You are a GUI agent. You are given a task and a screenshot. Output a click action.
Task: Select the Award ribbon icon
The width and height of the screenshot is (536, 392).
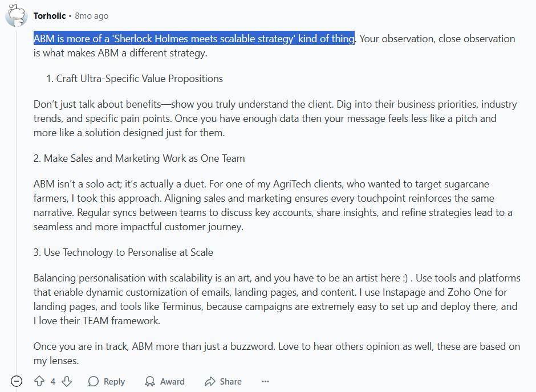149,381
